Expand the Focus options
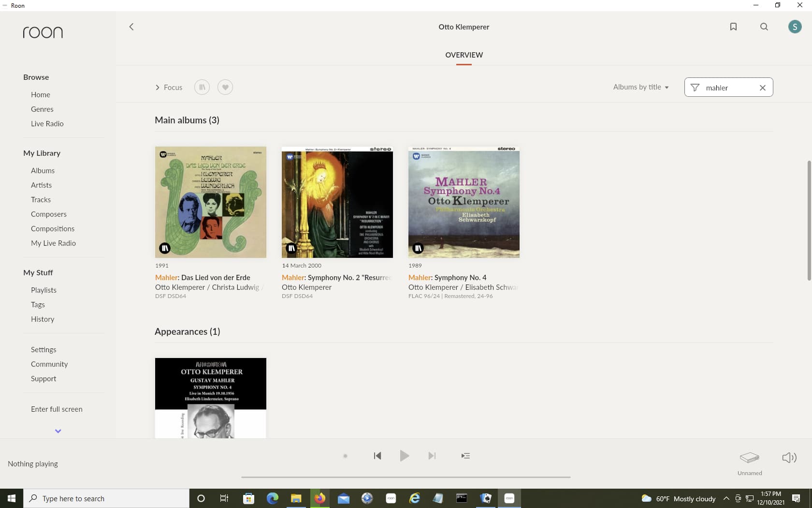This screenshot has width=812, height=508. click(169, 87)
